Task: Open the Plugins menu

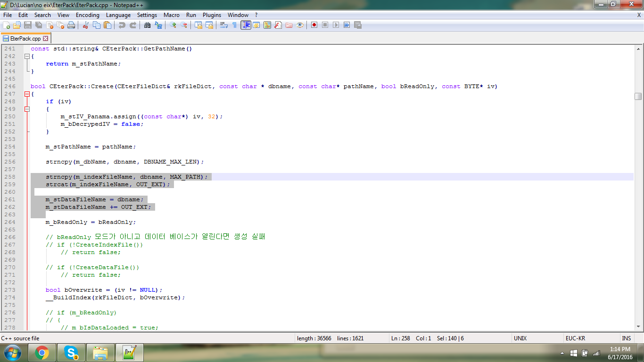Action: (212, 15)
